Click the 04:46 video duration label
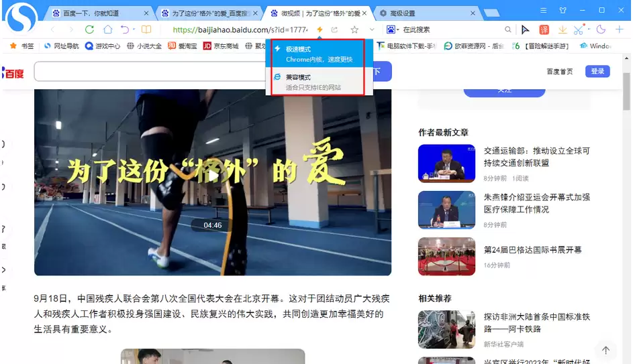 point(213,225)
